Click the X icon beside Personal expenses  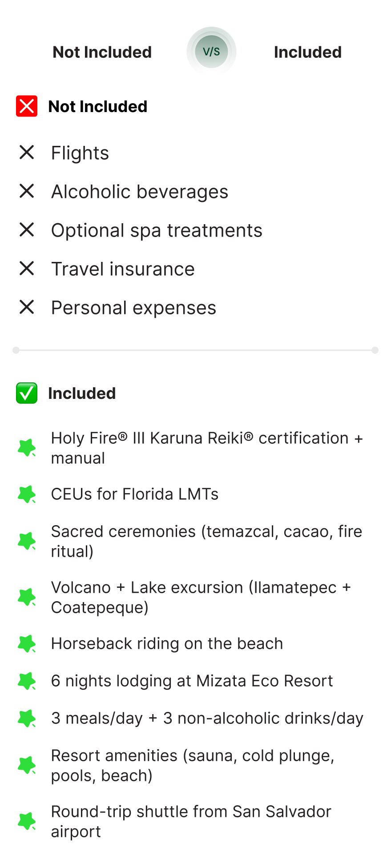click(x=27, y=307)
